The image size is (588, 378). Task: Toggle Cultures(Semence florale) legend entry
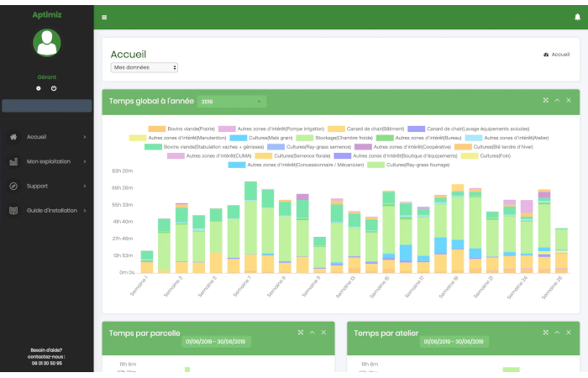tap(292, 156)
